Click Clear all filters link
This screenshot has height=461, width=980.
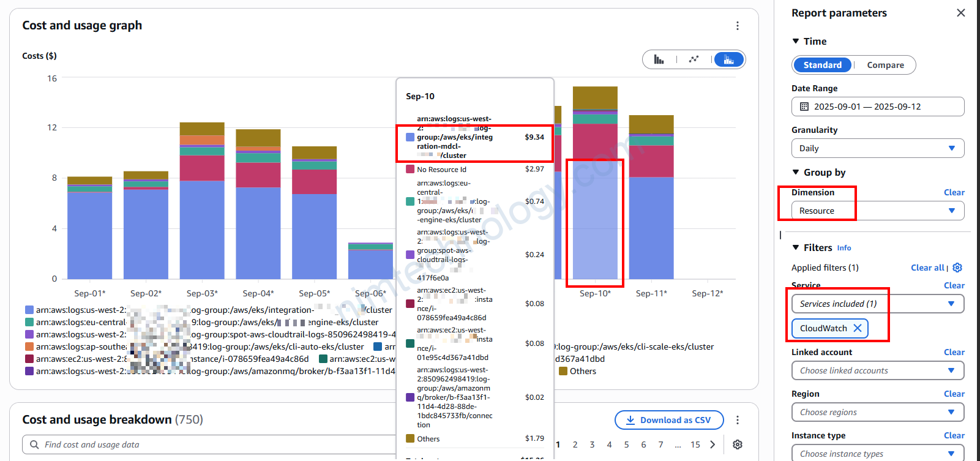[x=927, y=268]
